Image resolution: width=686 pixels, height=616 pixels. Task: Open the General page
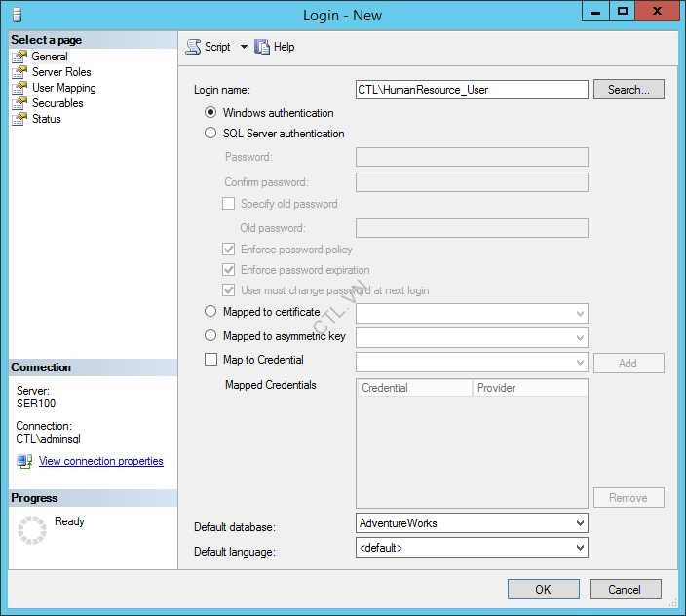pyautogui.click(x=50, y=57)
